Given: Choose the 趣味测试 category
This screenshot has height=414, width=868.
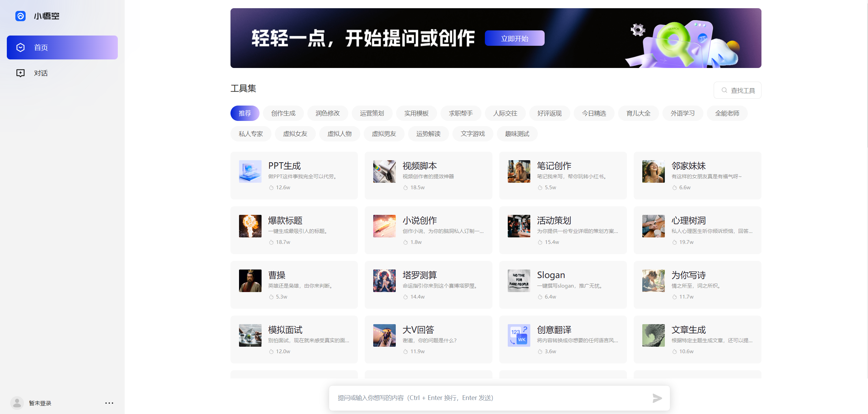Looking at the screenshot, I should click(x=517, y=134).
